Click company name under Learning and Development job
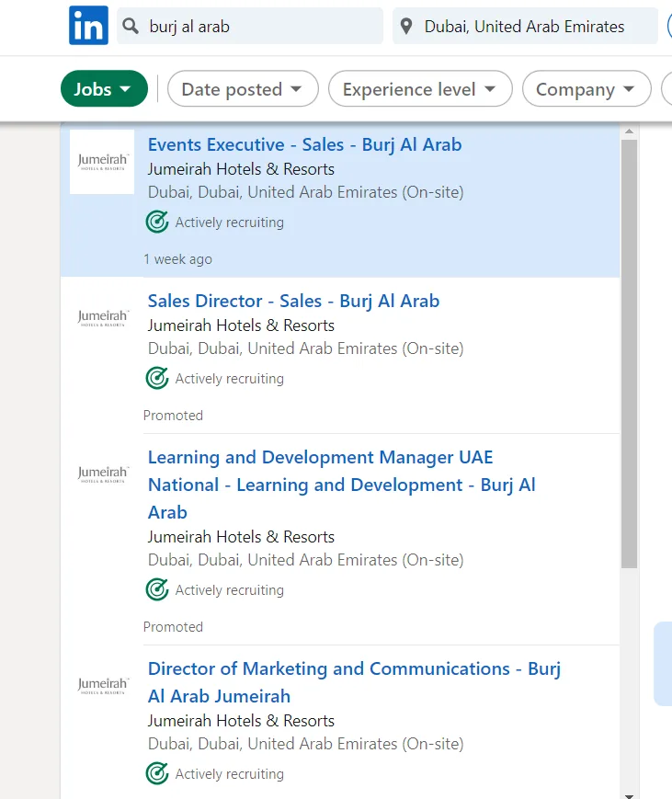The height and width of the screenshot is (799, 672). tap(241, 537)
